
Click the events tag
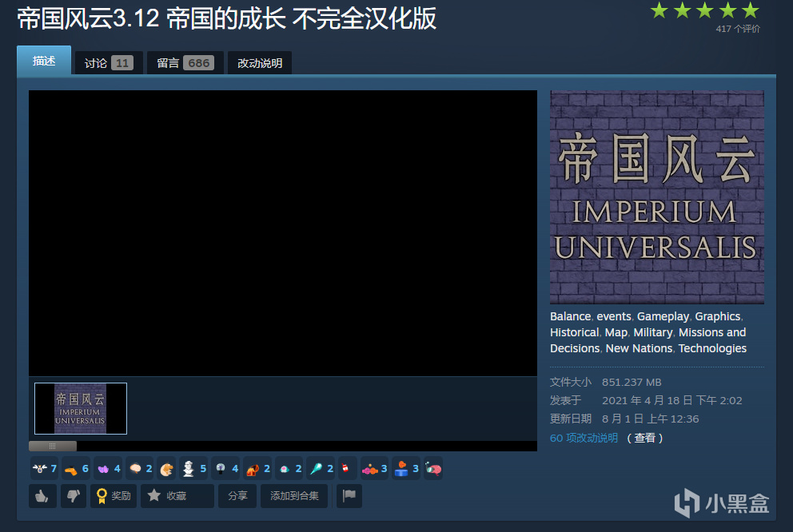(614, 316)
